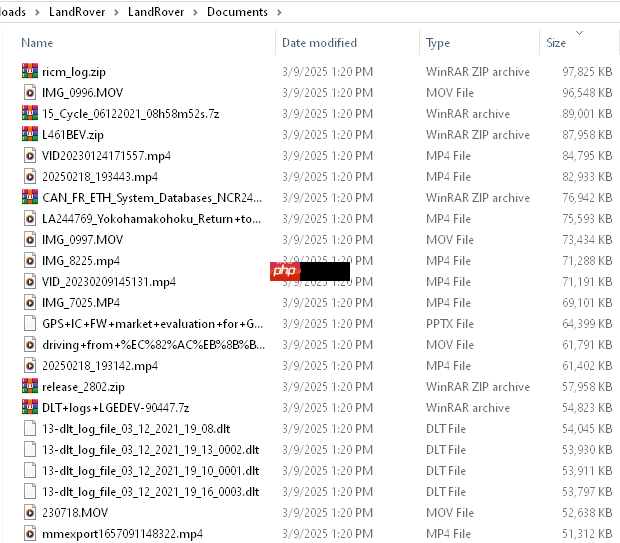This screenshot has width=620, height=543.
Task: Open chevron between LandRover and Documents breadcrumb
Action: coord(198,12)
